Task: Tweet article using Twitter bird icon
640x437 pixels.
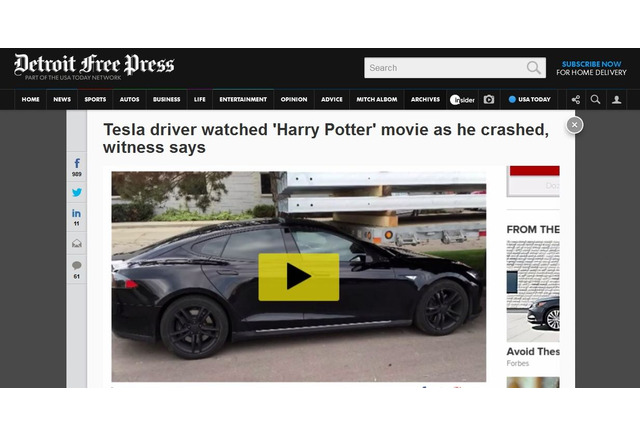Action: 77,192
